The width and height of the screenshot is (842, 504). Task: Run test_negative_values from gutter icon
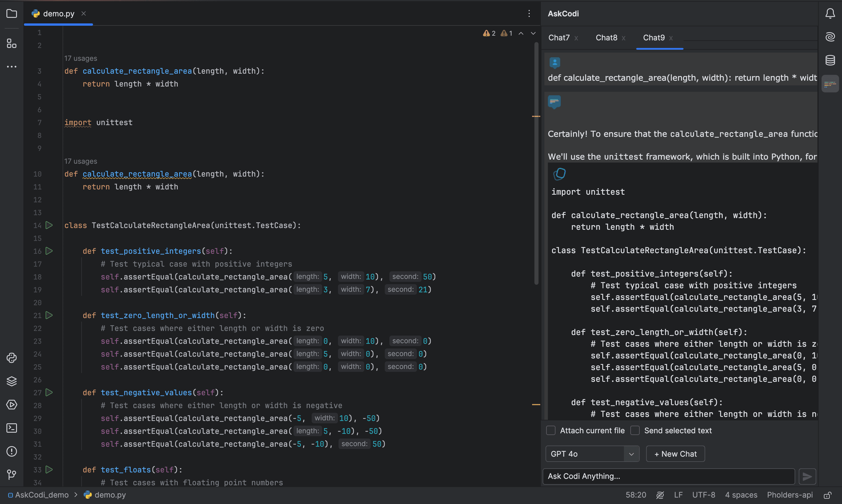point(49,392)
